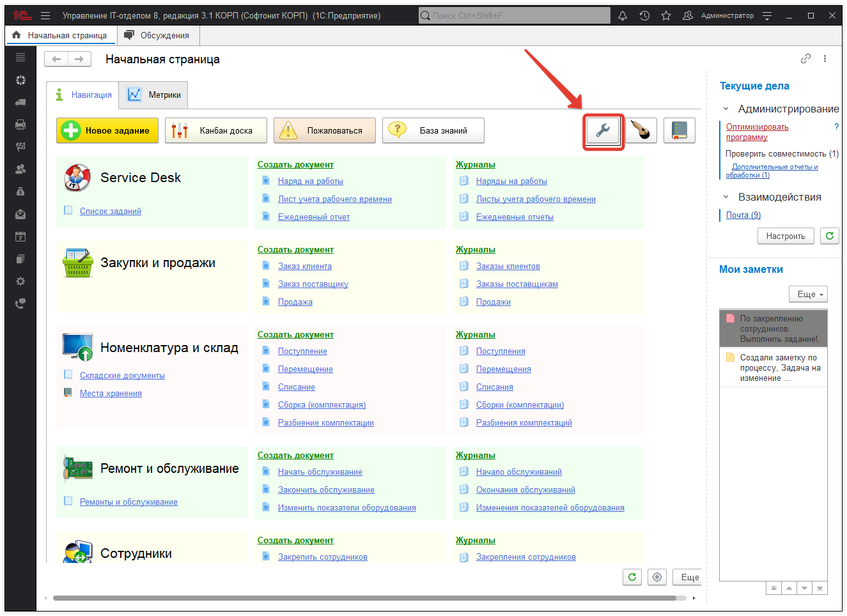Collapse the Администрирование section
The image size is (847, 616).
726,109
